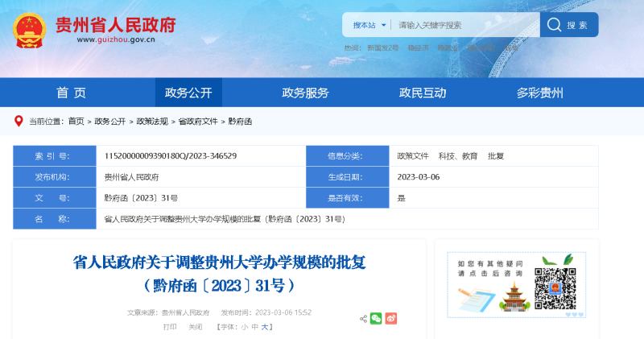Click the 首页 breadcrumb link
This screenshot has height=339, width=644.
(76, 122)
